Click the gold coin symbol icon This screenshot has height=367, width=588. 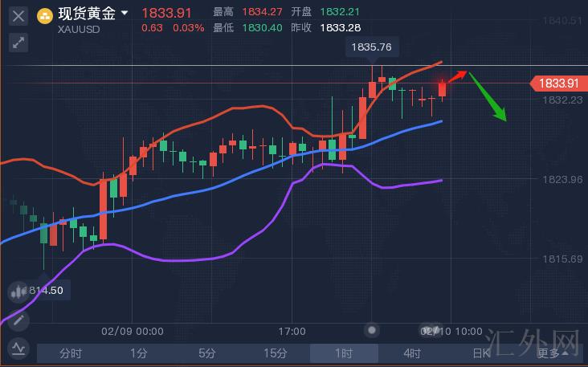45,16
